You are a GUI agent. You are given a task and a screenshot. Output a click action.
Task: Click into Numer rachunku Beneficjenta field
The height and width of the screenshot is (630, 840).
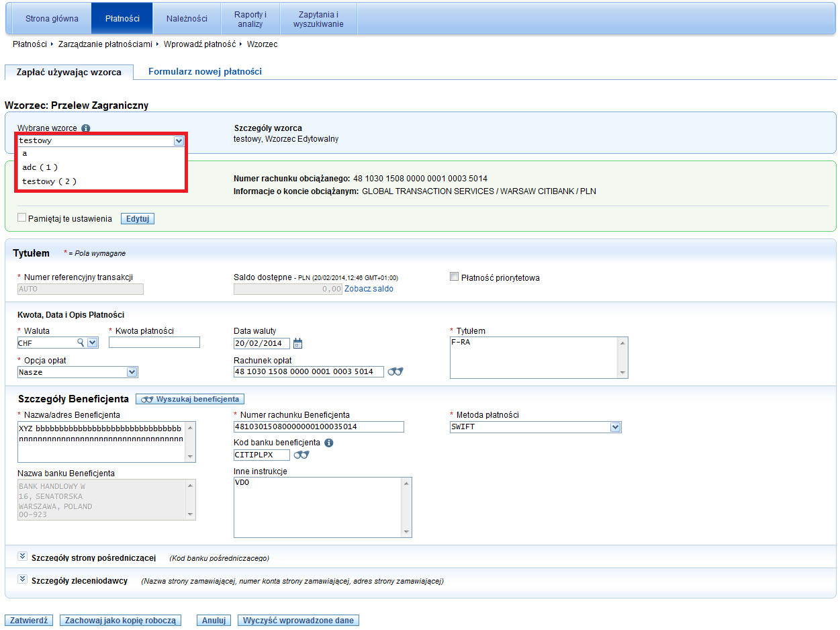click(319, 427)
